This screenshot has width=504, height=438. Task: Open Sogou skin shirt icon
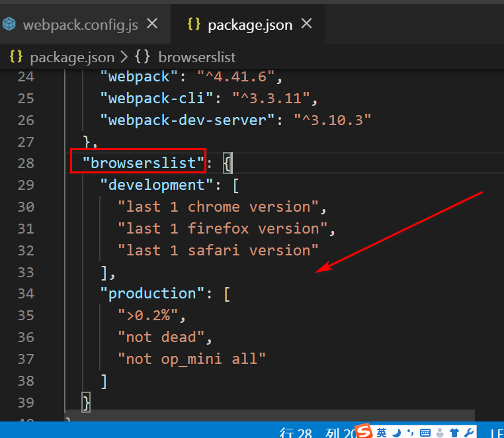pyautogui.click(x=454, y=433)
